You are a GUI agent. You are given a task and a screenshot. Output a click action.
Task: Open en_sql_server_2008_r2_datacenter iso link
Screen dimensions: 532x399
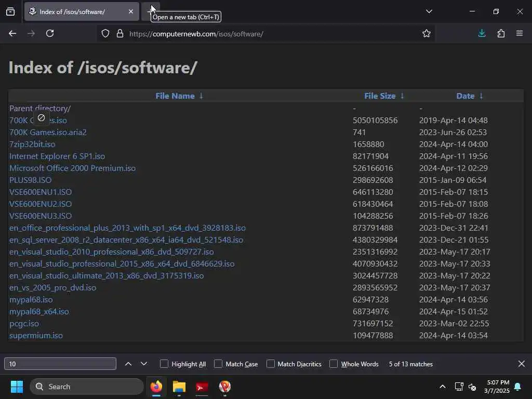click(126, 240)
